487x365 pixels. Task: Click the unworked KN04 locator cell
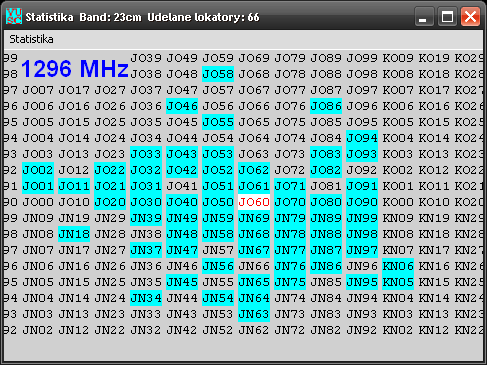[398, 298]
